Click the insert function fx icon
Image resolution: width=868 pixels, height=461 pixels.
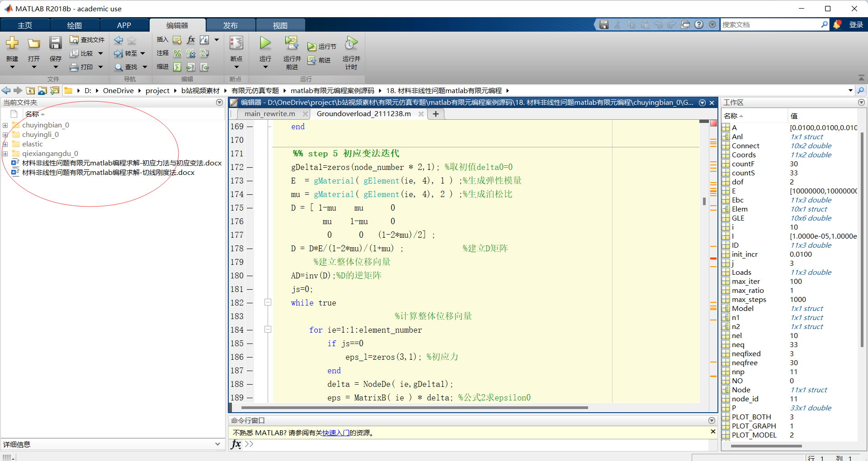[191, 40]
